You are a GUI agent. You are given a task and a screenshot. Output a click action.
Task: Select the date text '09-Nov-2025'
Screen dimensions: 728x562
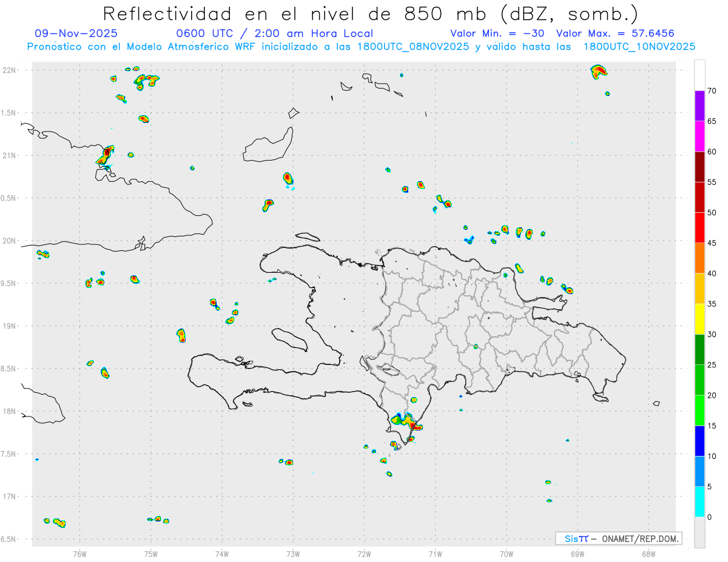click(x=76, y=33)
